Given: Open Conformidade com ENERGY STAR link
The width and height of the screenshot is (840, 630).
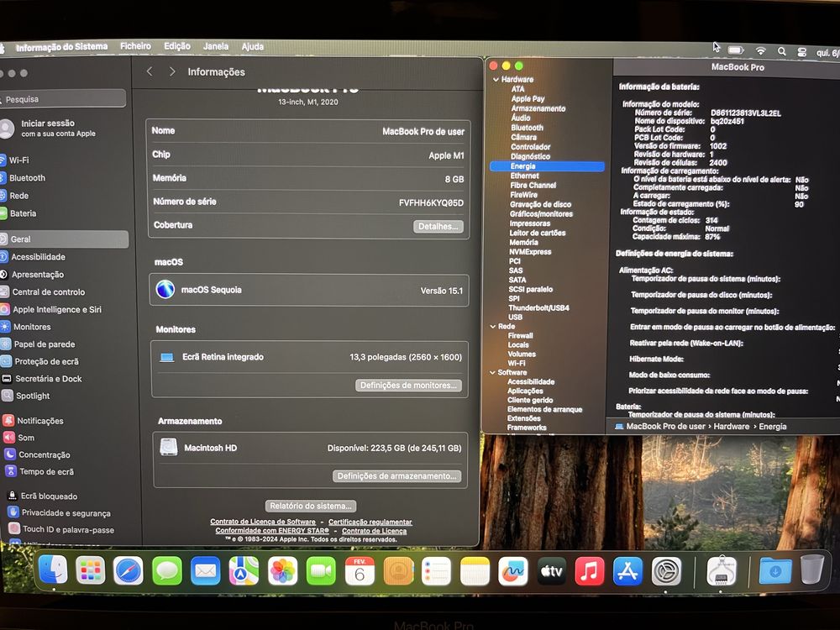Looking at the screenshot, I should pos(272,531).
